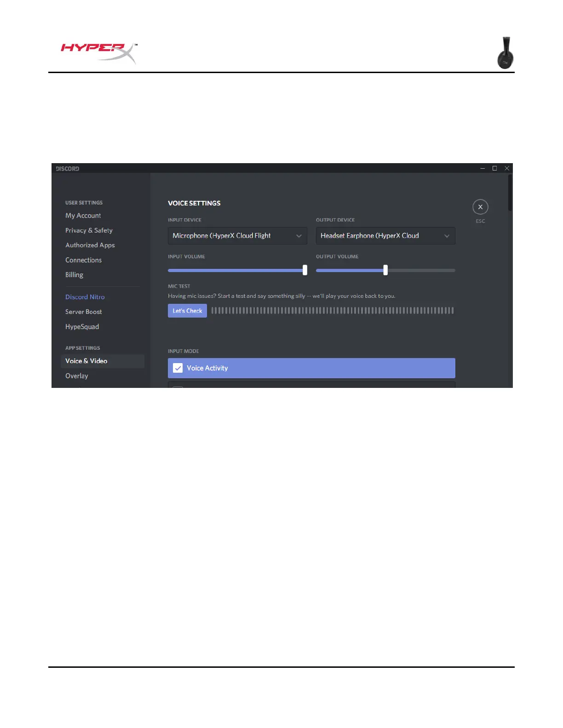Screen dimensions: 563x728
Task: Open My Account settings
Action: tap(83, 216)
